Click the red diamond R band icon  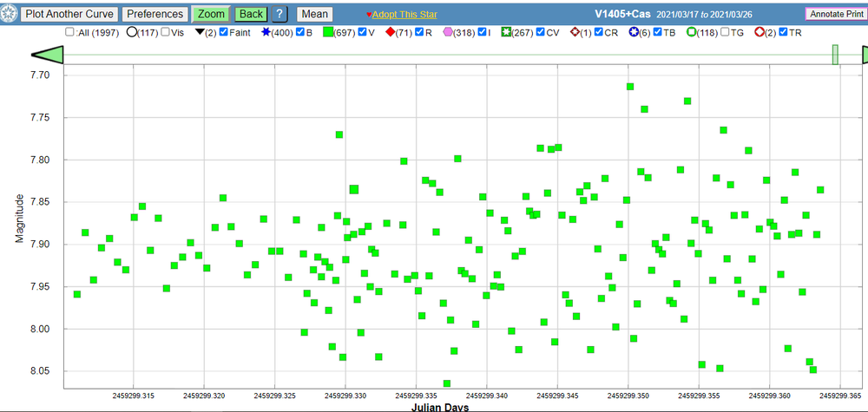(x=390, y=32)
